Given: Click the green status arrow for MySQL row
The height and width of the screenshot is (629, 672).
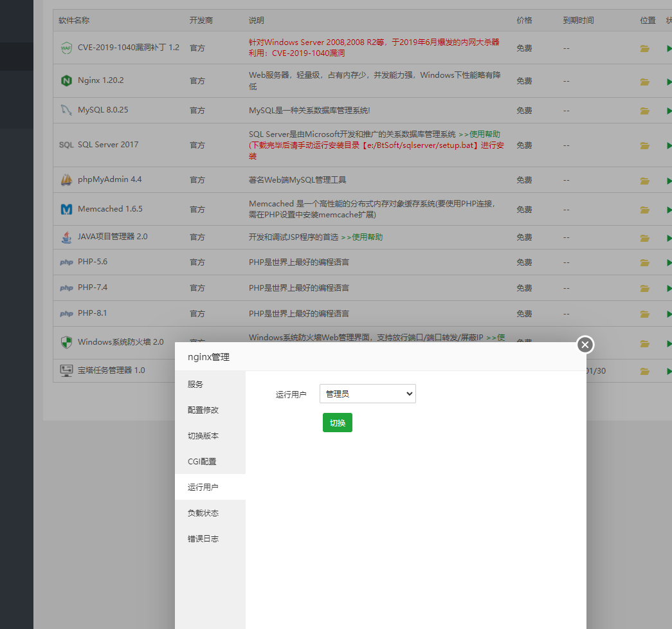Looking at the screenshot, I should pos(669,111).
